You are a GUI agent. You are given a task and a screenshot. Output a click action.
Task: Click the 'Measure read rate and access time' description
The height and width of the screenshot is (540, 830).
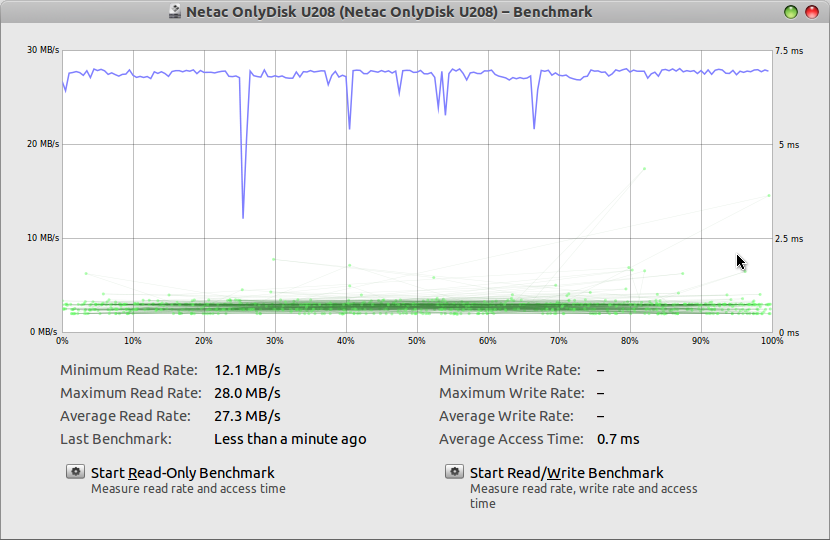pos(188,489)
